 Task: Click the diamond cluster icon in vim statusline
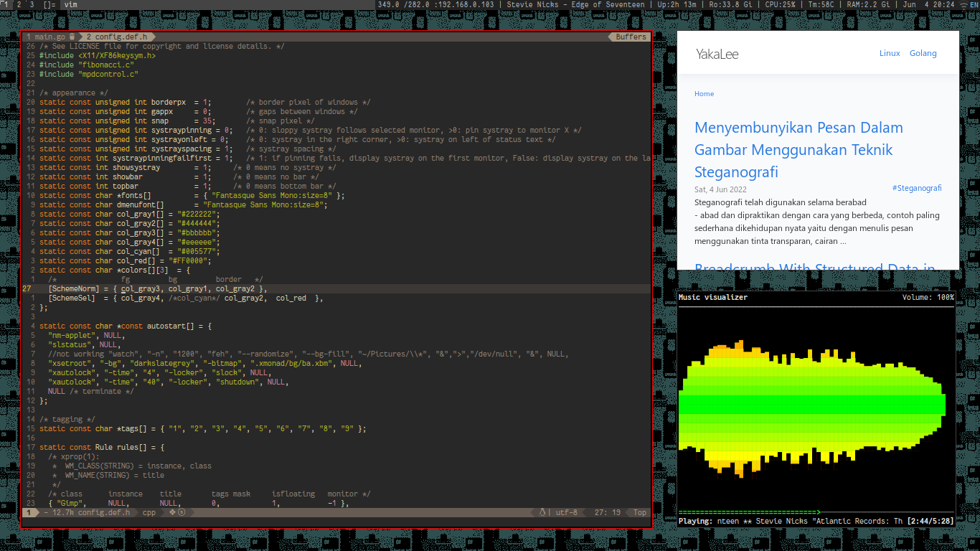click(172, 513)
